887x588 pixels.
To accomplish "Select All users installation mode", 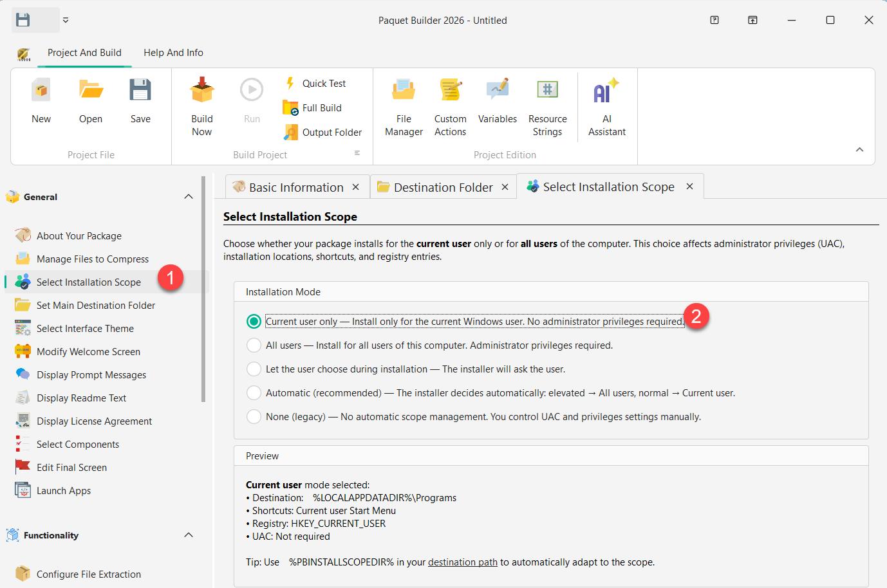I will click(254, 345).
